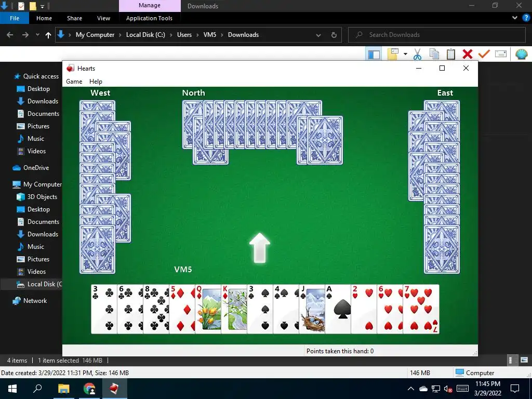Click 'Users' in the address path
The image size is (532, 399).
[184, 35]
